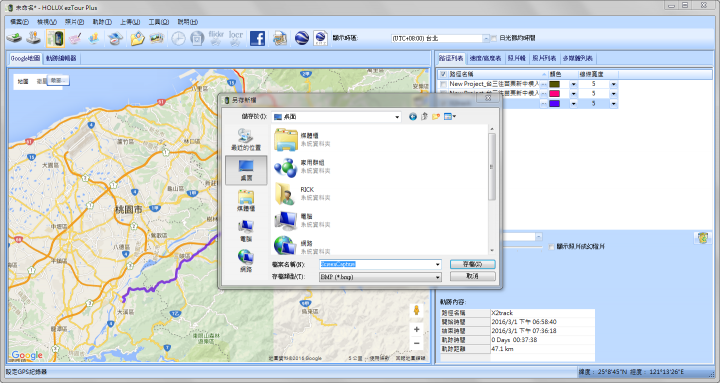The image size is (720, 383).
Task: Switch to the speed/altitude chart tab
Action: (485, 58)
